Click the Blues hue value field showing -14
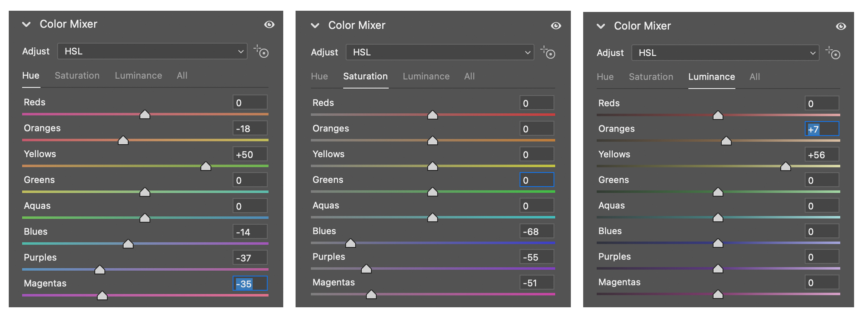Image resolution: width=868 pixels, height=318 pixels. pyautogui.click(x=250, y=232)
